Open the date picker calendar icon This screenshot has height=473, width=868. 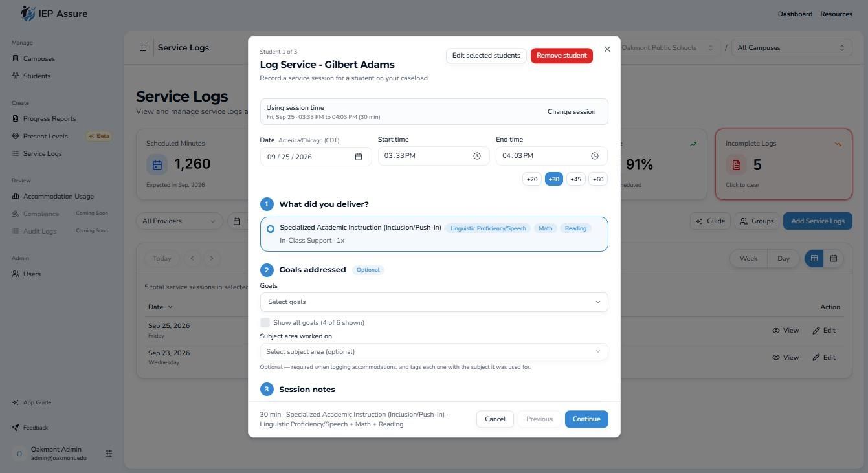pos(359,157)
